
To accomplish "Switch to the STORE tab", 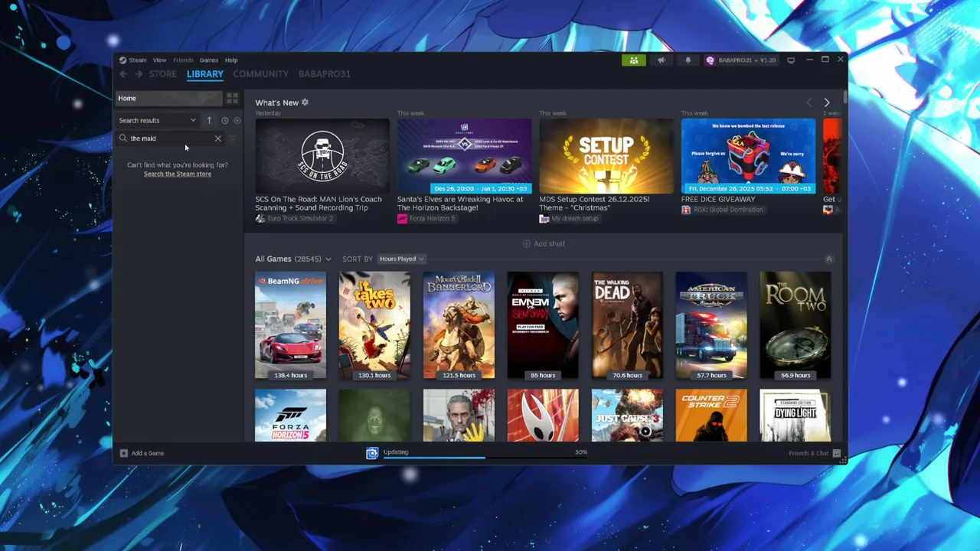I will [162, 74].
